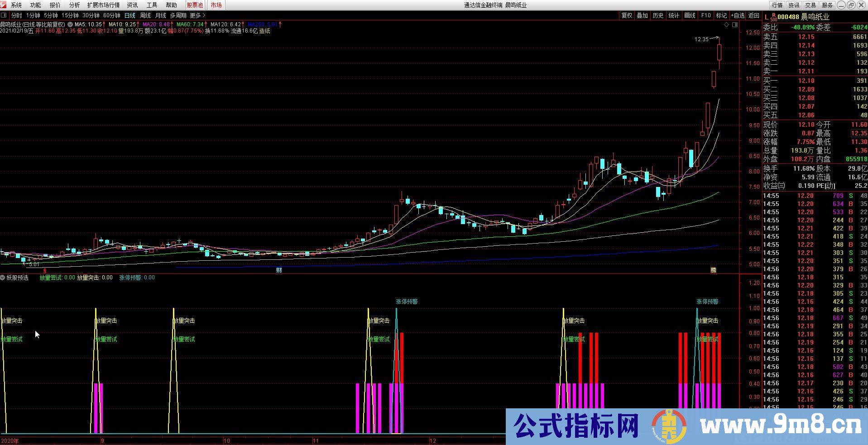Open the 资讯 menu in menu bar
The height and width of the screenshot is (445, 868).
pyautogui.click(x=133, y=5)
